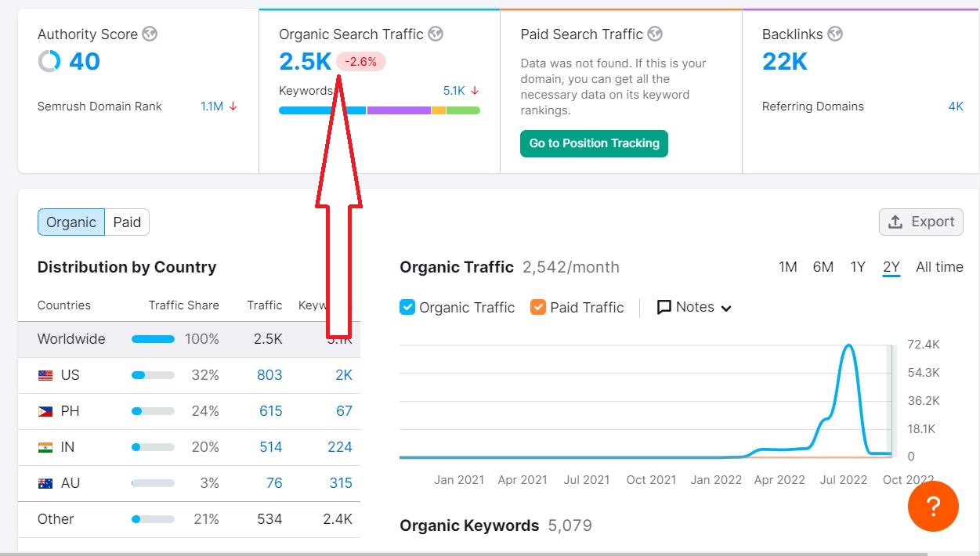Switch the distribution toggle to Paid
The image size is (980, 556).
pyautogui.click(x=126, y=222)
